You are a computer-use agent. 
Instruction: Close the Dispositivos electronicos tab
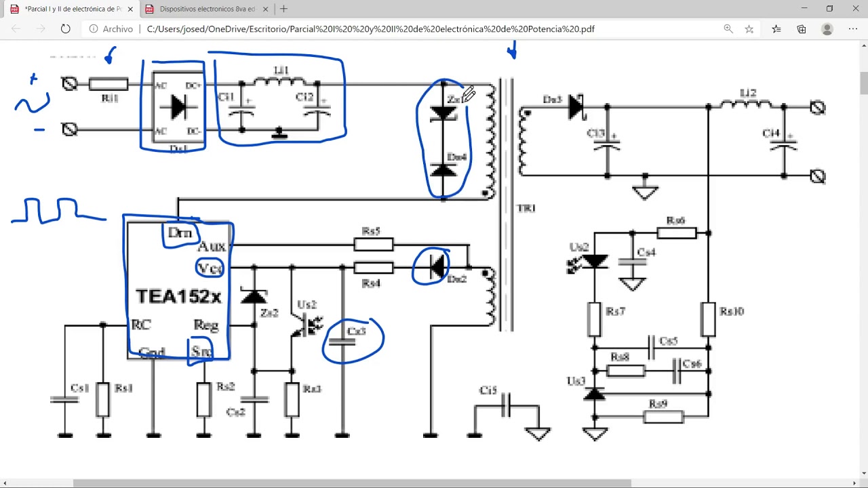point(265,9)
